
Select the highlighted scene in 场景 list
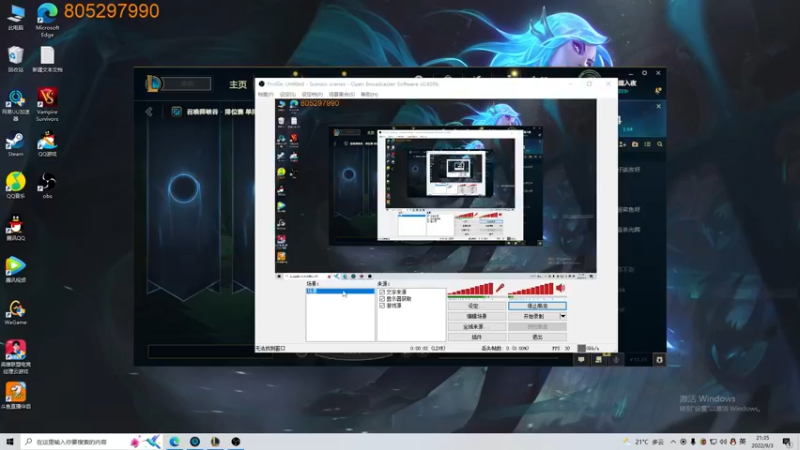340,291
